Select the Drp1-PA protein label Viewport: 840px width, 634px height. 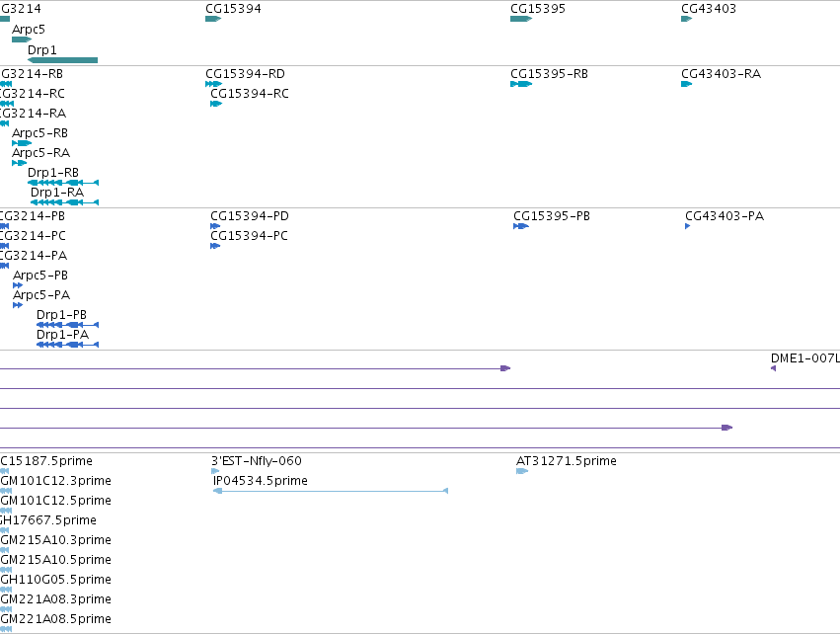62,335
